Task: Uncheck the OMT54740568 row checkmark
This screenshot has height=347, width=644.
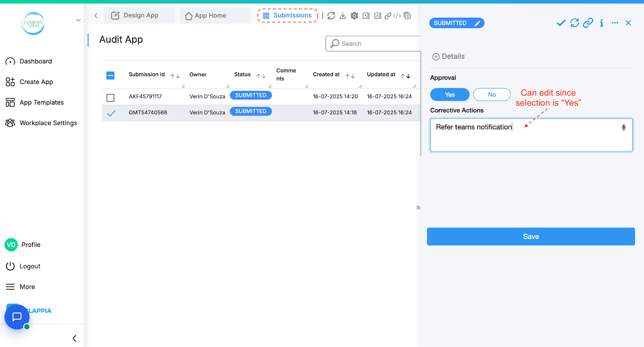Action: (111, 113)
